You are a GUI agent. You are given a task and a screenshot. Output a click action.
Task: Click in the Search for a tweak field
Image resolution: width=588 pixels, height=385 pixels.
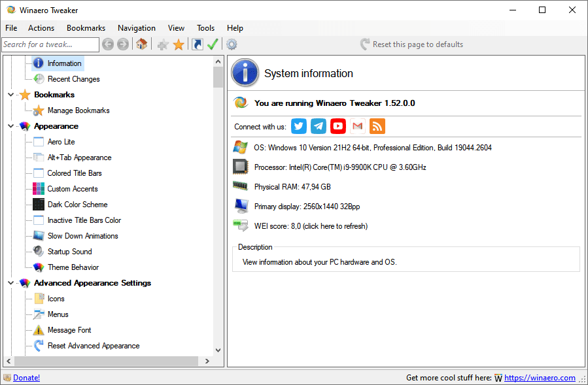50,44
